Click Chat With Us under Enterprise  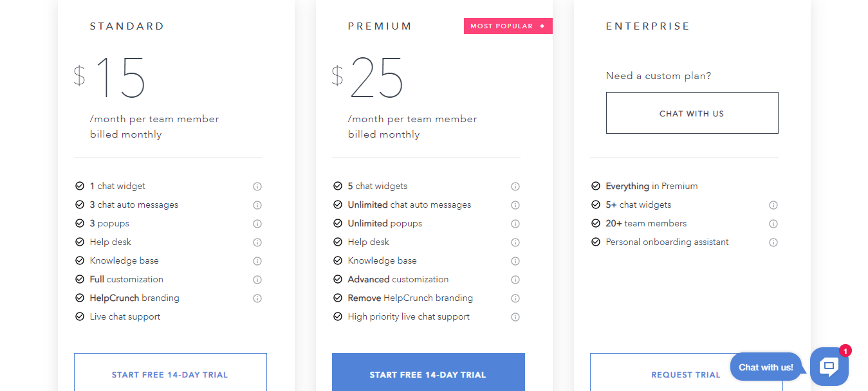point(692,113)
